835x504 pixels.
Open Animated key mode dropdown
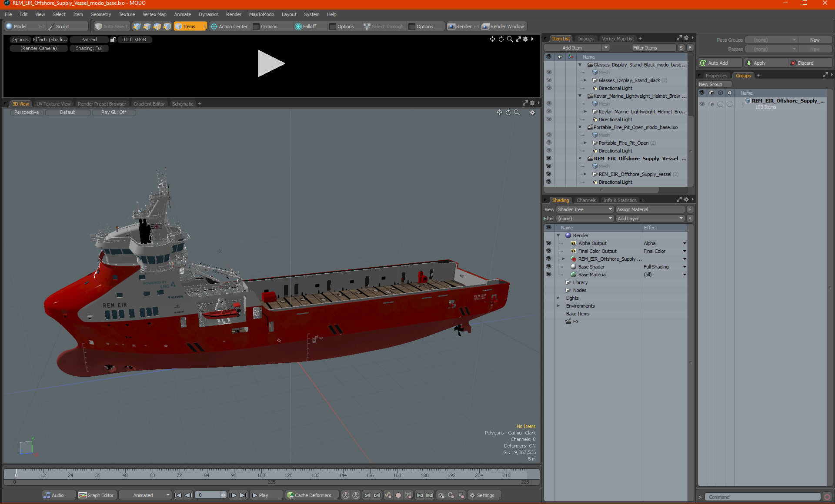145,495
